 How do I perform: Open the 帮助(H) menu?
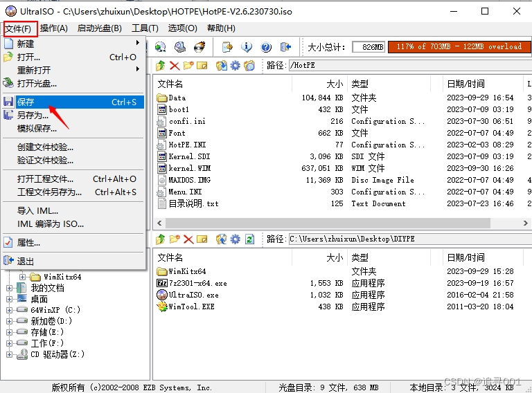click(x=221, y=28)
